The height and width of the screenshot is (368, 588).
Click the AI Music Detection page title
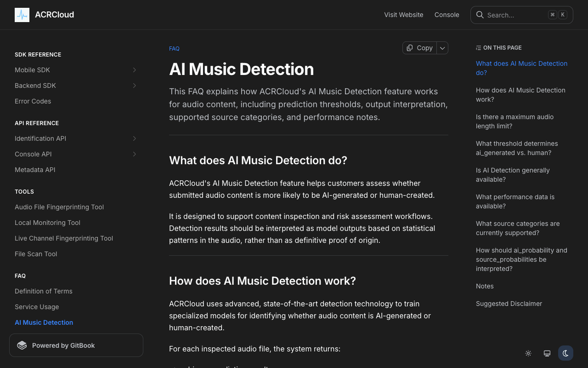pos(242,69)
